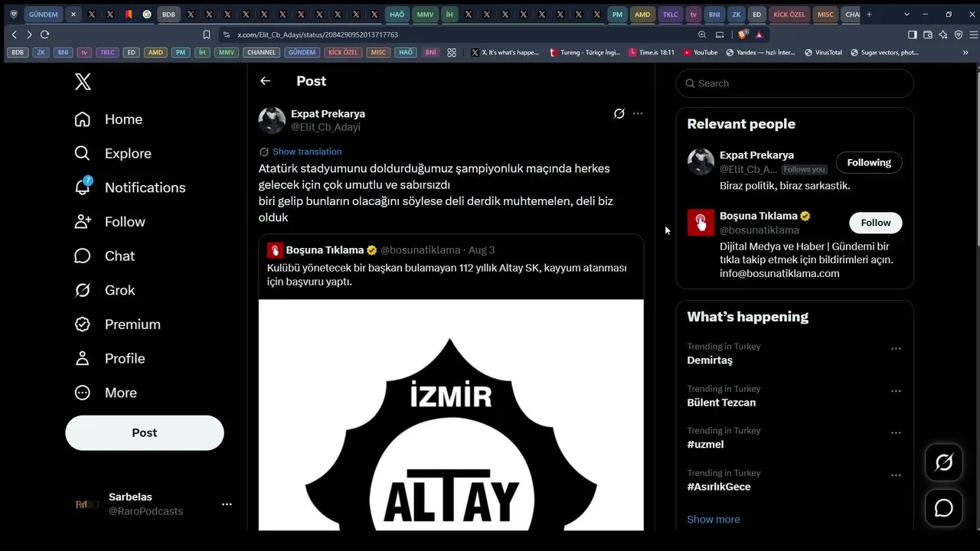Open the Tureng bookmark
Screen dimensions: 980x551
[584, 53]
